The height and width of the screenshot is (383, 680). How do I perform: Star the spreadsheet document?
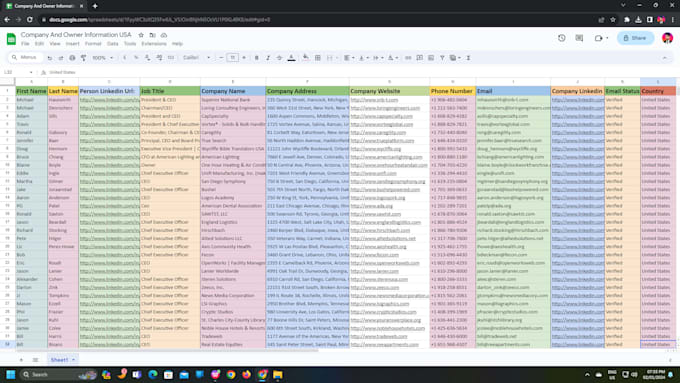pyautogui.click(x=141, y=35)
